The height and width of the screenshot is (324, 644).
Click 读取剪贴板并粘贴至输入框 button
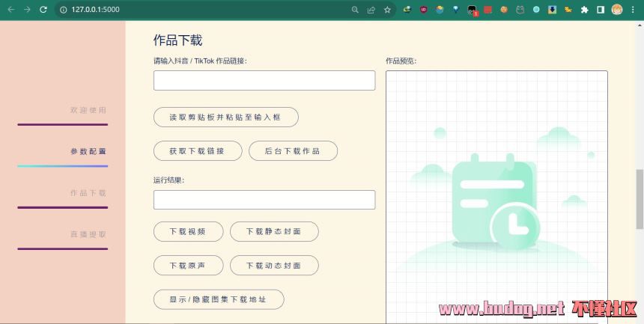tap(226, 117)
